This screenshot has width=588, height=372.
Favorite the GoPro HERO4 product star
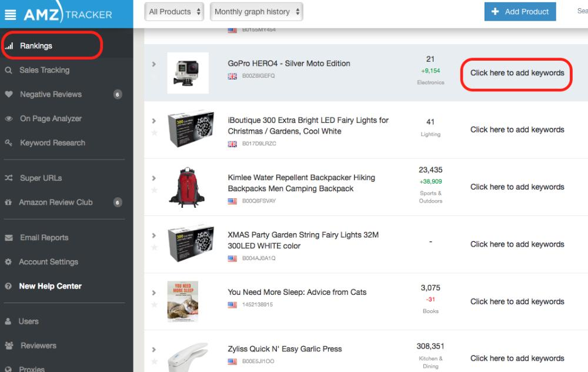153,77
